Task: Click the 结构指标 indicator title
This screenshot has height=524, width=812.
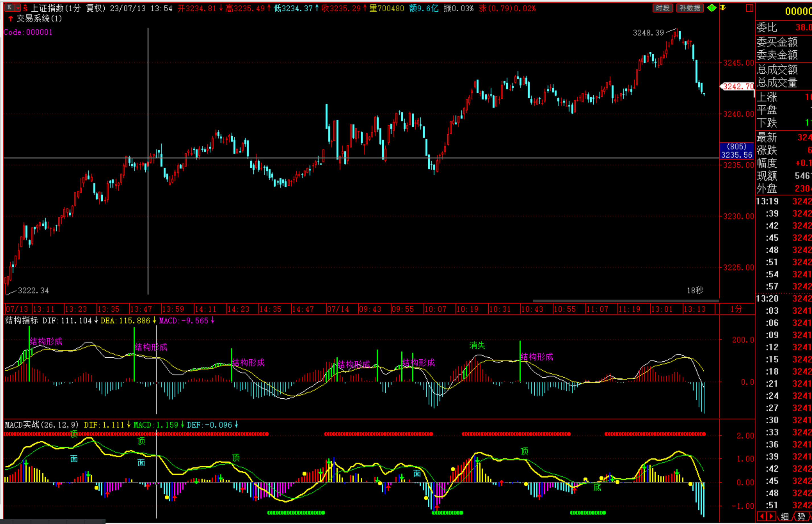Action: click(x=21, y=320)
